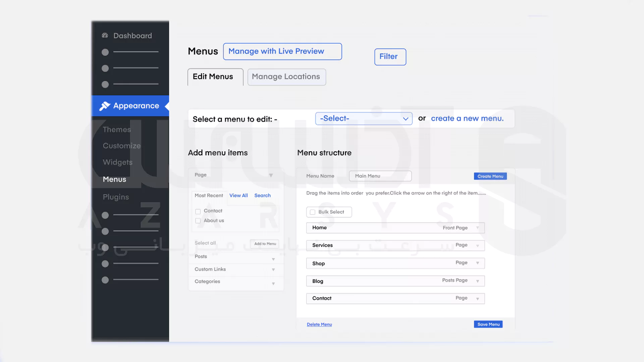Expand the Posts section
This screenshot has height=362, width=644.
pos(273,259)
